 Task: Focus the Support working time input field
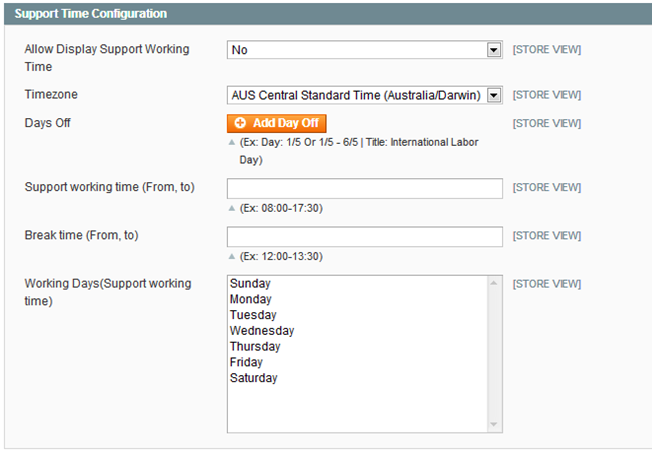click(365, 189)
